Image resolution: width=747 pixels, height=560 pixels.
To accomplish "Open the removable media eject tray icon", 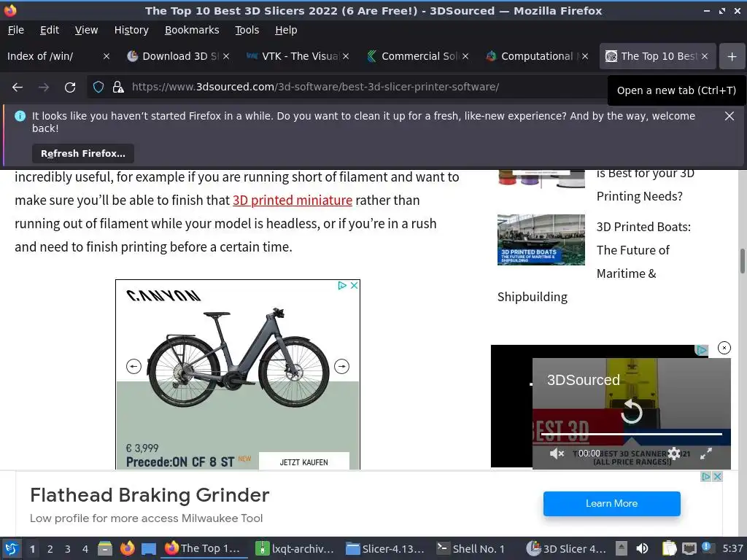I will [x=622, y=549].
